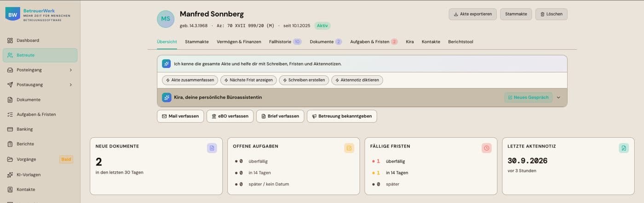Image resolution: width=644 pixels, height=203 pixels.
Task: Open the Berichtstool tab
Action: coord(460,42)
